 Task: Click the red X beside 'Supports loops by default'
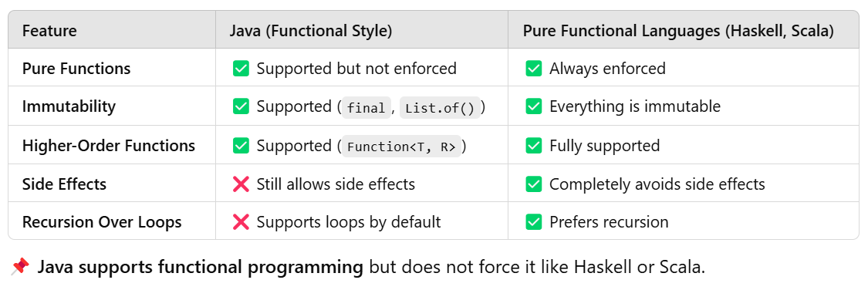[x=241, y=222]
